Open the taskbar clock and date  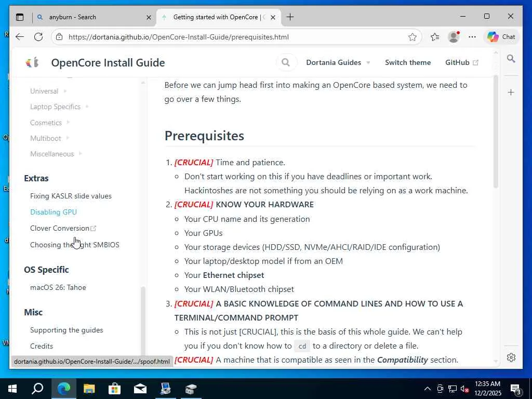click(487, 389)
